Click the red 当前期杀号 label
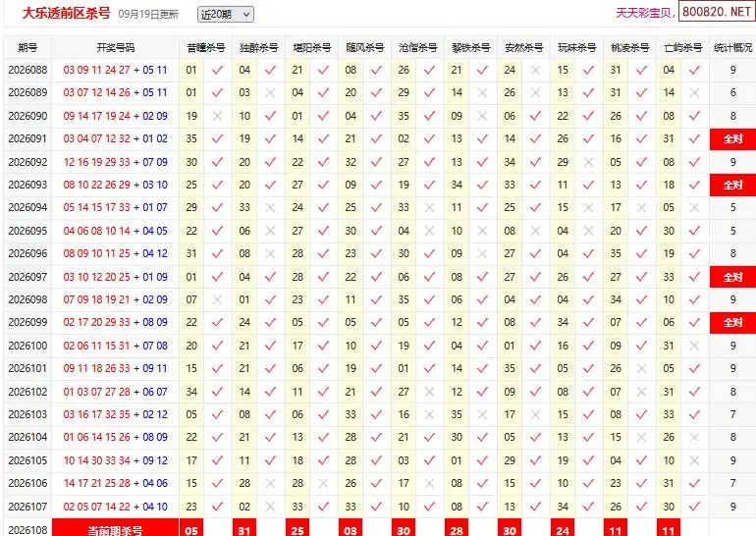This screenshot has width=756, height=536. click(115, 529)
